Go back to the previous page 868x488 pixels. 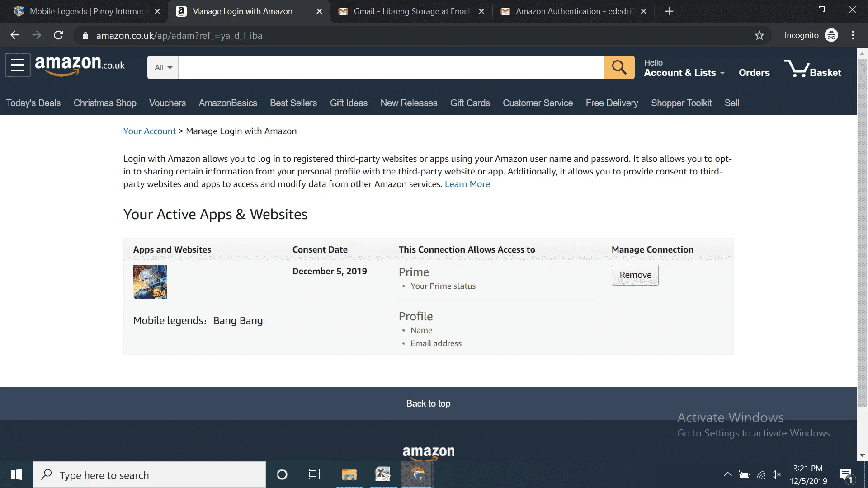point(15,35)
